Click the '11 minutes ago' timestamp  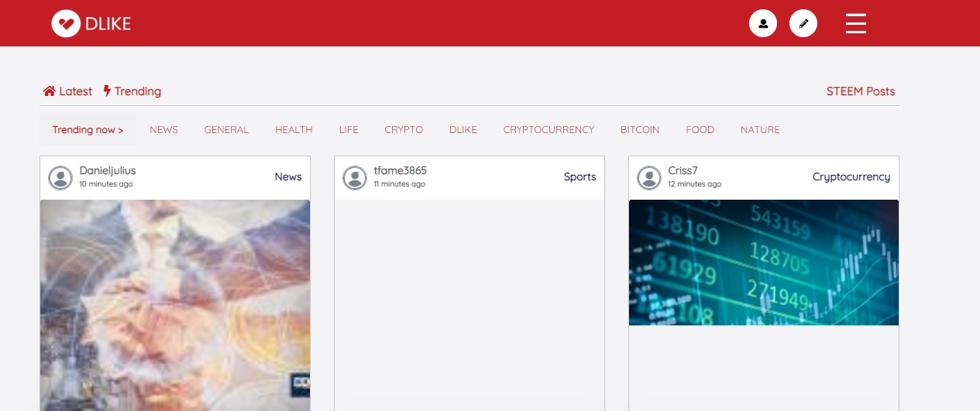(399, 184)
